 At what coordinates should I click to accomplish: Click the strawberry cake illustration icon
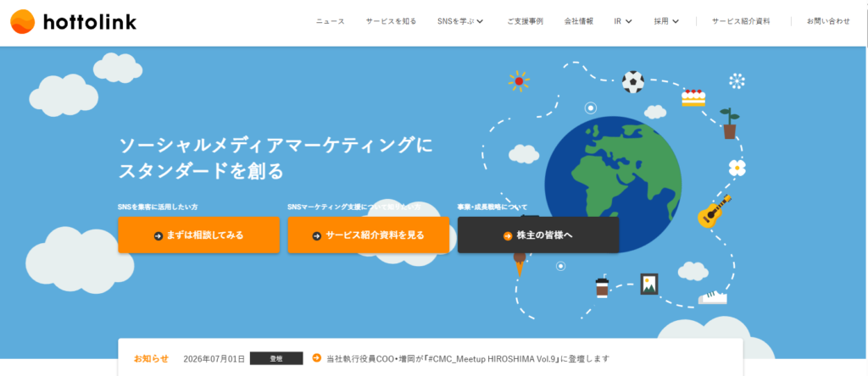point(693,97)
